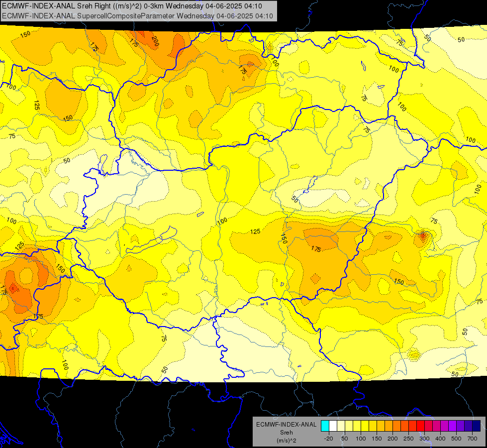Screen dimensions: 487x448
Task: Click the 'Sreh Right 0-3km' title line
Action: pyautogui.click(x=132, y=6)
